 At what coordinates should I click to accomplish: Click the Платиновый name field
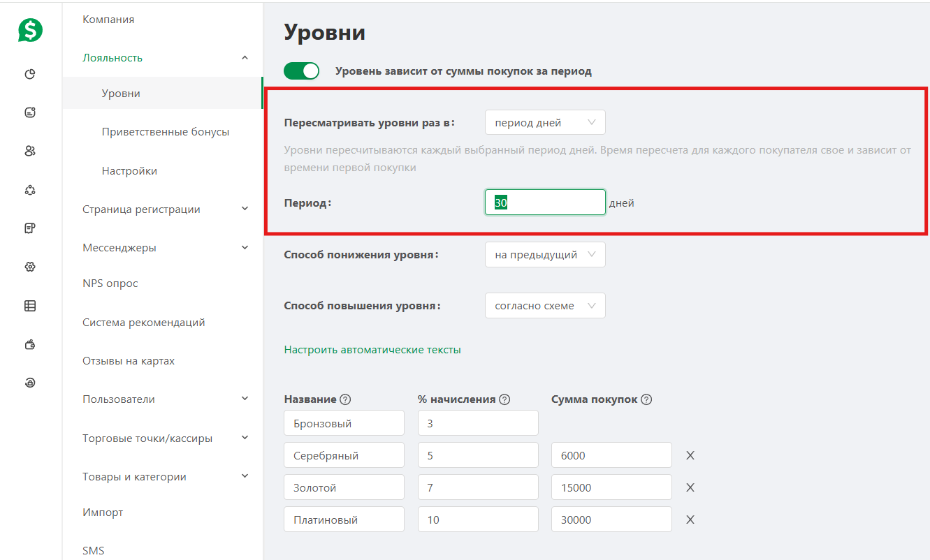click(344, 520)
